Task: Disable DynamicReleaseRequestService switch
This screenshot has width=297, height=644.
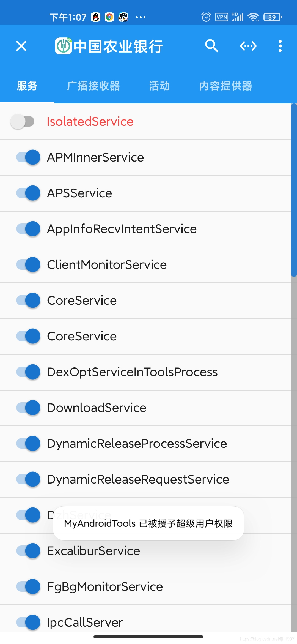Action: 28,479
